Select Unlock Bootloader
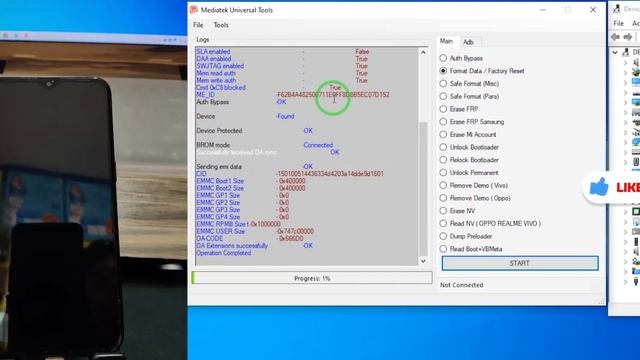 click(469, 147)
